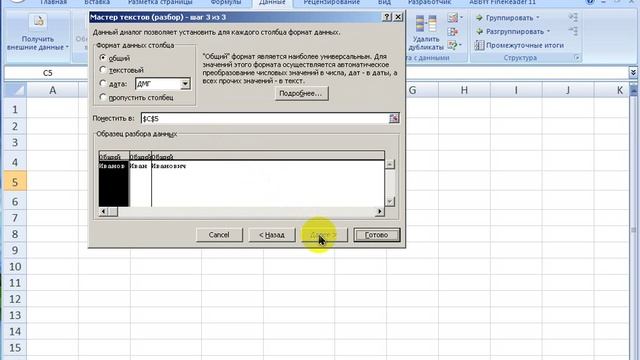
Task: Click the Промежуточные итоги button label
Action: tap(524, 45)
